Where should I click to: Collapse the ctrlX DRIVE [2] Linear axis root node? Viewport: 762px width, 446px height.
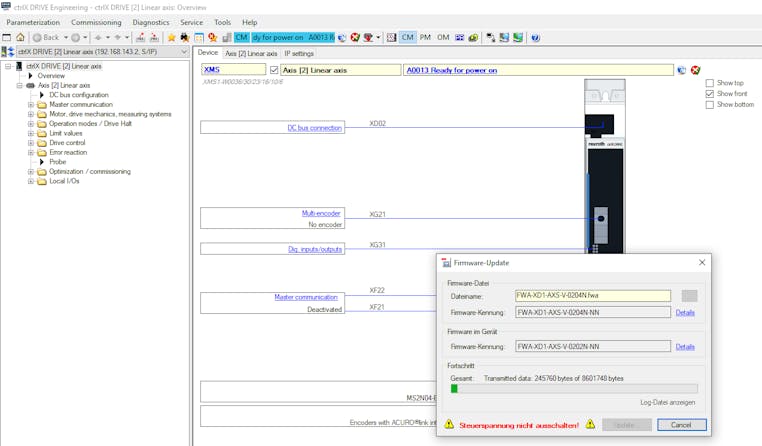tap(8, 66)
